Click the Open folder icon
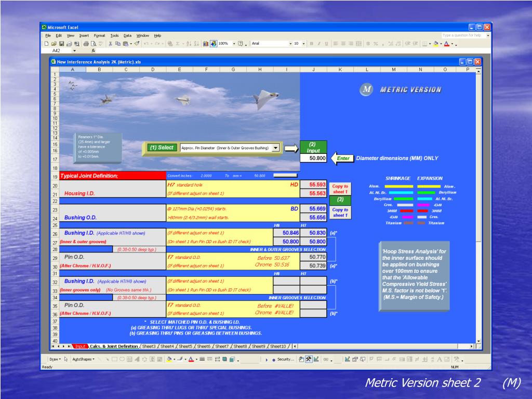532x399 pixels. tap(54, 44)
